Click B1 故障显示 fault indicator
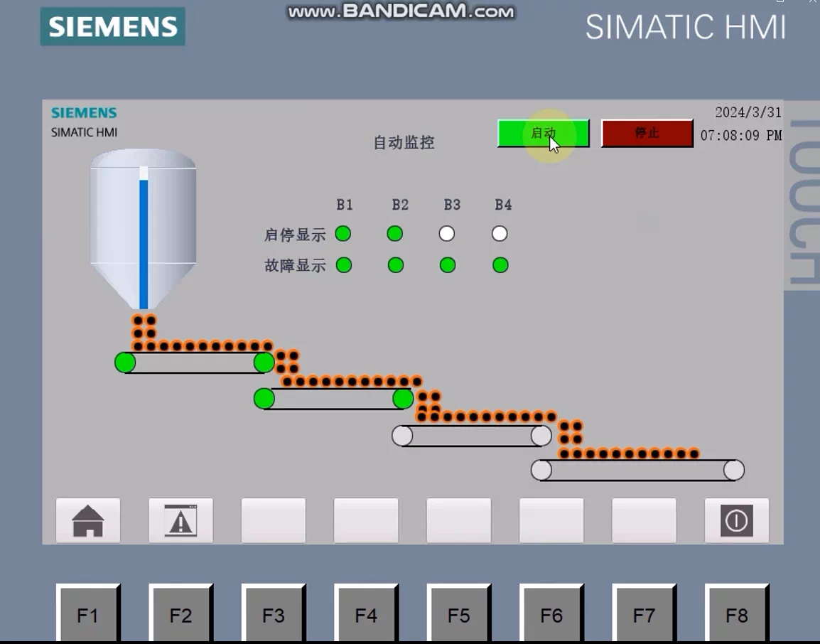The height and width of the screenshot is (644, 820). point(344,265)
